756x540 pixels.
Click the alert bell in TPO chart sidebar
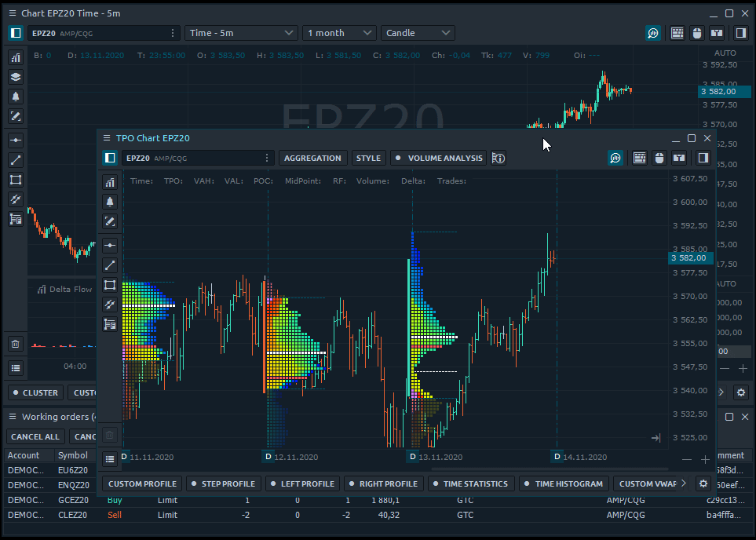[110, 202]
